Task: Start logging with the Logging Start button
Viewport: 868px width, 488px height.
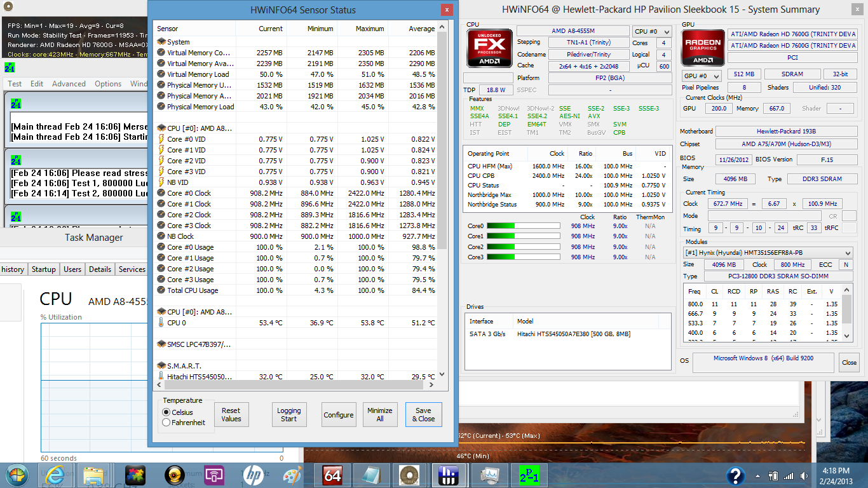Action: tap(288, 414)
